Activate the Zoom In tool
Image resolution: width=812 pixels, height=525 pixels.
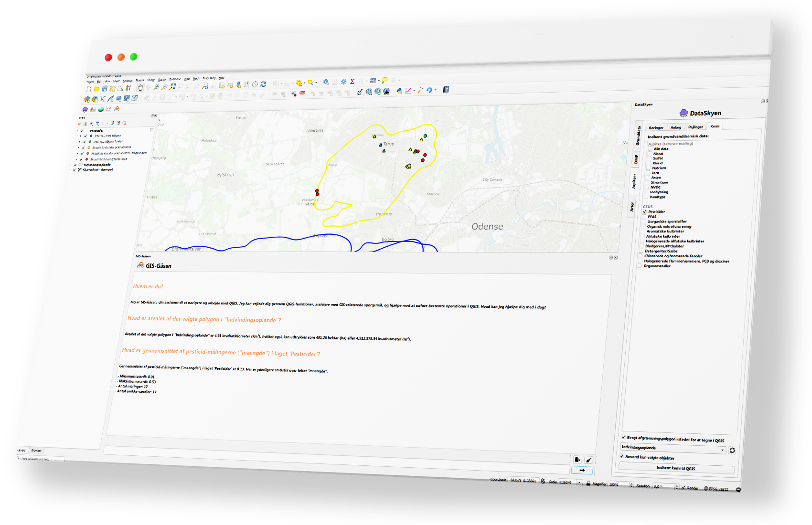(x=156, y=87)
